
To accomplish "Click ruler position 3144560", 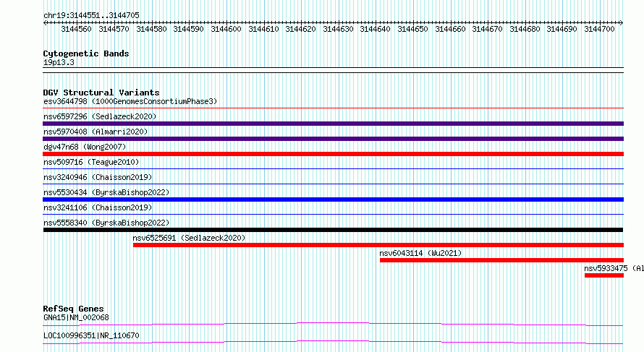I will pyautogui.click(x=77, y=29).
